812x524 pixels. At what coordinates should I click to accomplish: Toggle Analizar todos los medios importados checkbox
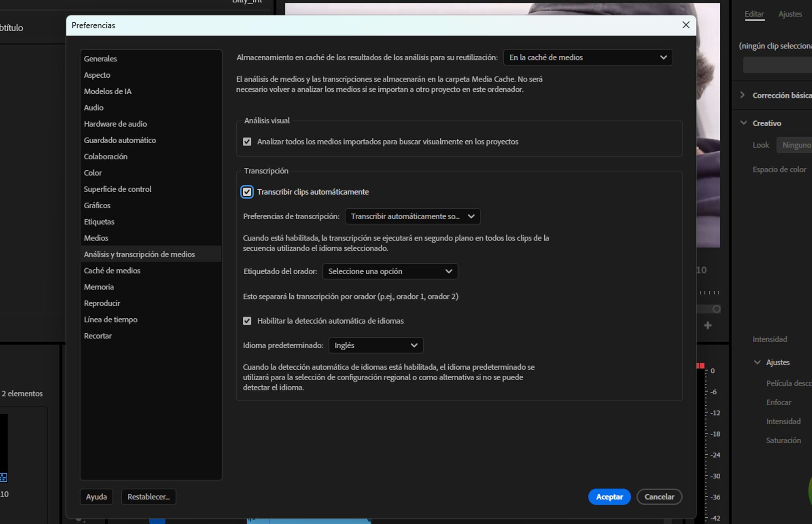[x=247, y=142]
